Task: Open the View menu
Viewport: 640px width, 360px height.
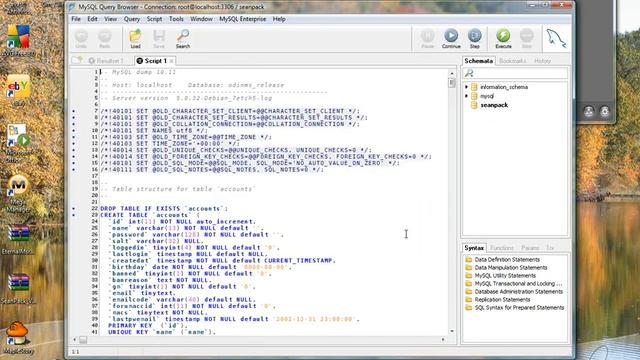Action: (x=110, y=19)
